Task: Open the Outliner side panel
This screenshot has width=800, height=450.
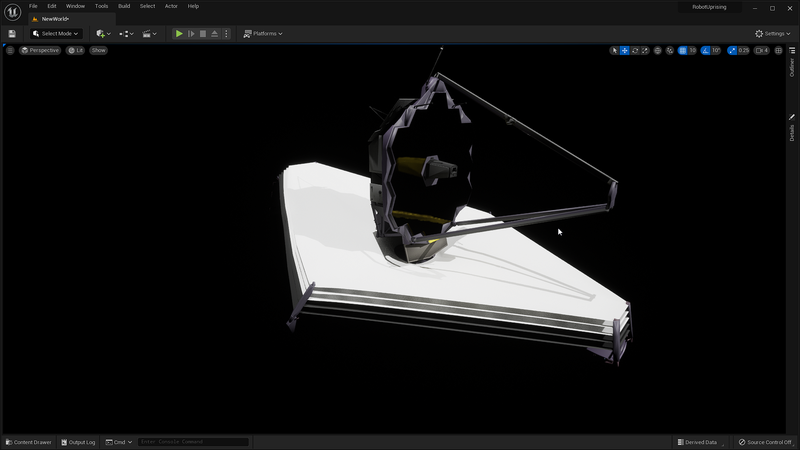Action: click(x=792, y=62)
